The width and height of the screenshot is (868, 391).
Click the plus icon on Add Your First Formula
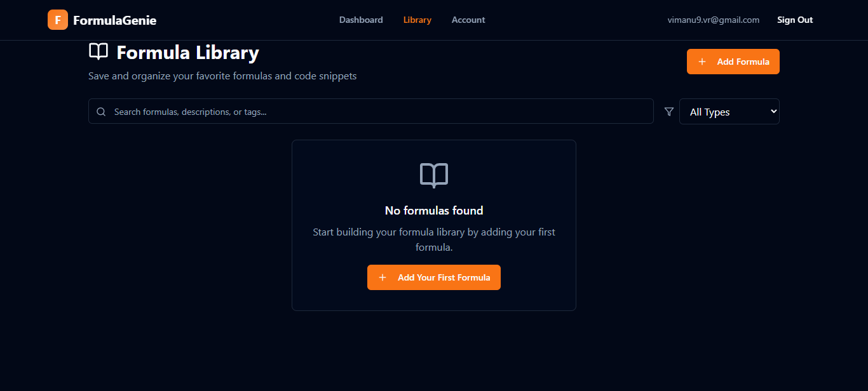[382, 277]
